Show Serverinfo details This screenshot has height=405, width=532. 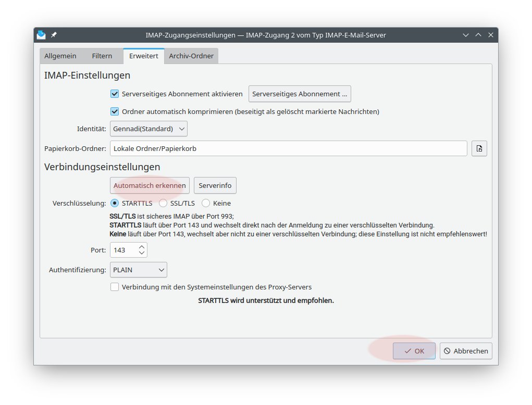pos(215,185)
